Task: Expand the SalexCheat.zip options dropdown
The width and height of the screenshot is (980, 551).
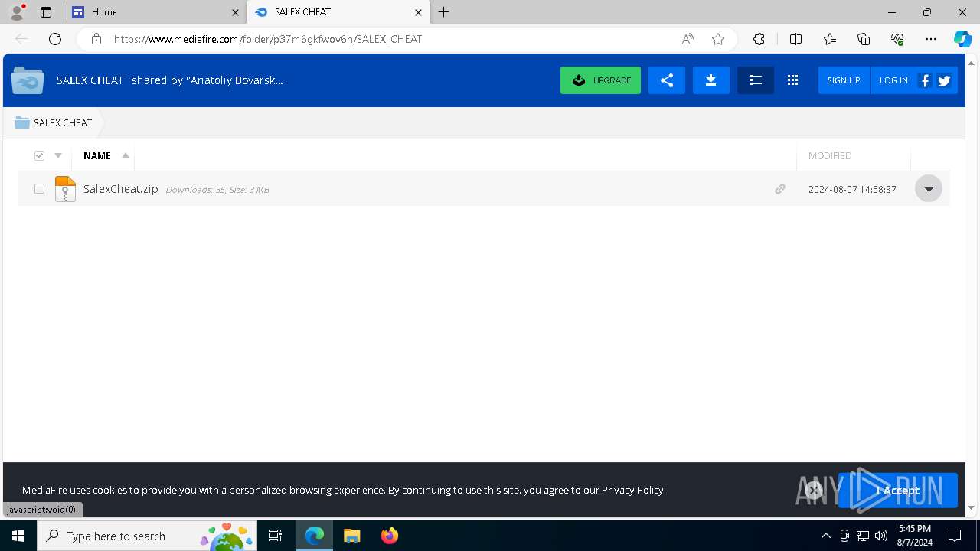Action: (928, 189)
